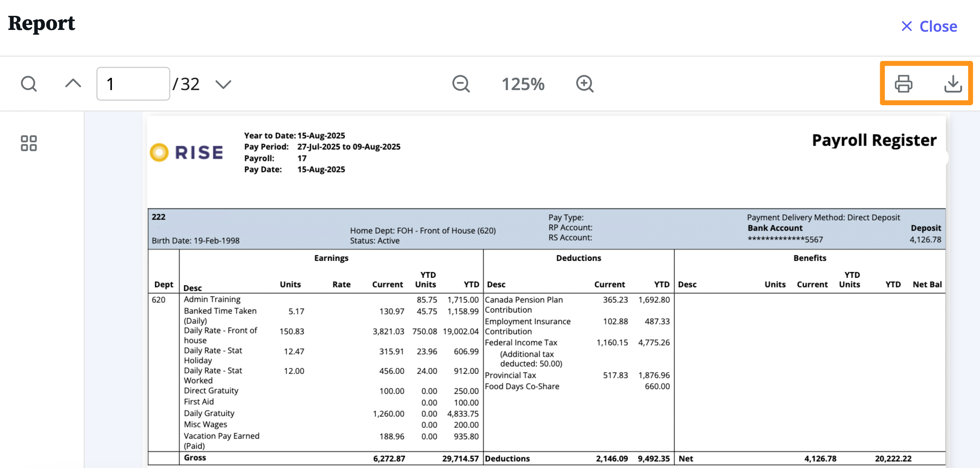980x468 pixels.
Task: Click the Rate column header in Earnings
Action: pyautogui.click(x=341, y=284)
